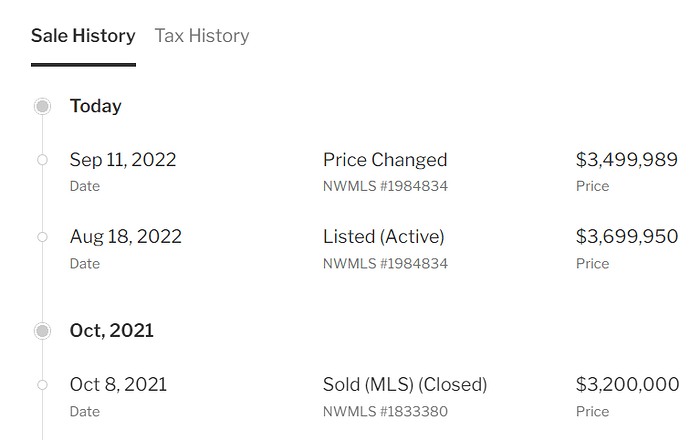Viewport: 690px width, 440px height.
Task: Open NWMLS #1984834 under Listed (Active)
Action: tap(385, 264)
